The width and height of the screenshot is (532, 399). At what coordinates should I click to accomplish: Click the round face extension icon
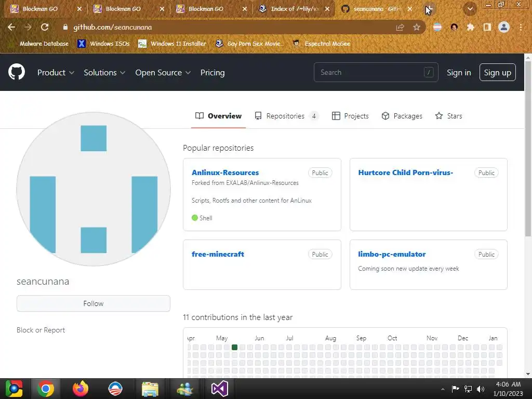coord(454,27)
